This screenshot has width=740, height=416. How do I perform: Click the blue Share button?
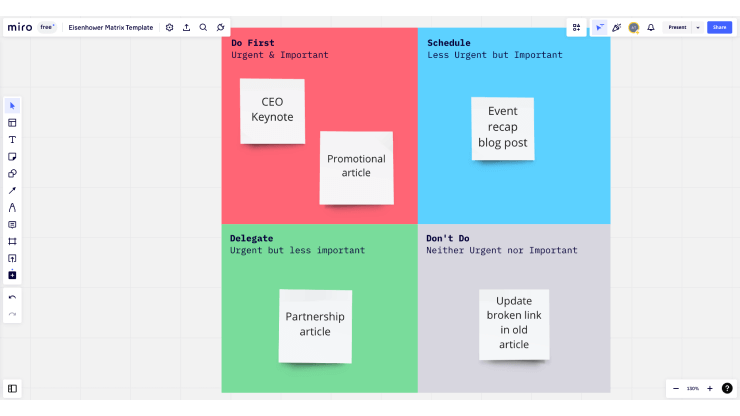pyautogui.click(x=719, y=27)
